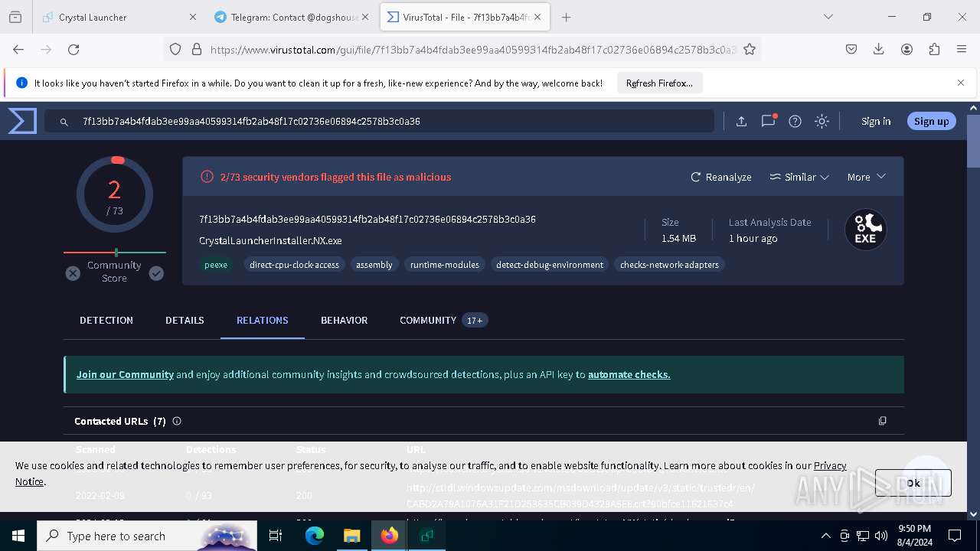Open the Firefox account icon
This screenshot has height=551, width=980.
click(906, 49)
